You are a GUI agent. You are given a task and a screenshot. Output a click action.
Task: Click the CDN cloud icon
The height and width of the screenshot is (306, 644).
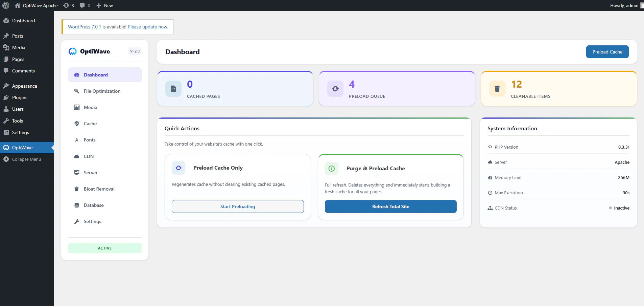[x=77, y=156]
